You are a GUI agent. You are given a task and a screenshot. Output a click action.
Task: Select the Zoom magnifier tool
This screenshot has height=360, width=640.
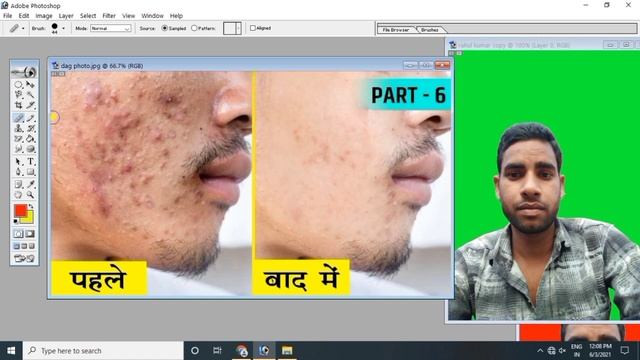tap(31, 195)
